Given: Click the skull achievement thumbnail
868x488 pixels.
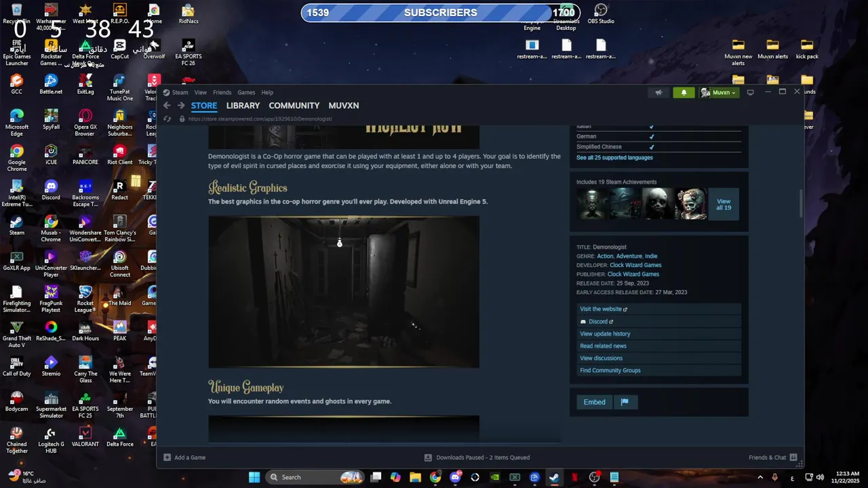Looking at the screenshot, I should (x=658, y=204).
